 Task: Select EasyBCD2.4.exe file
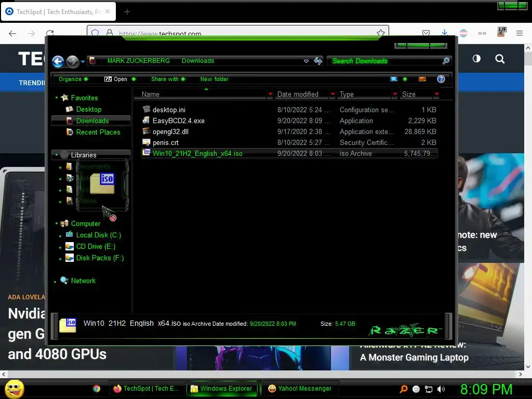tap(289, 121)
